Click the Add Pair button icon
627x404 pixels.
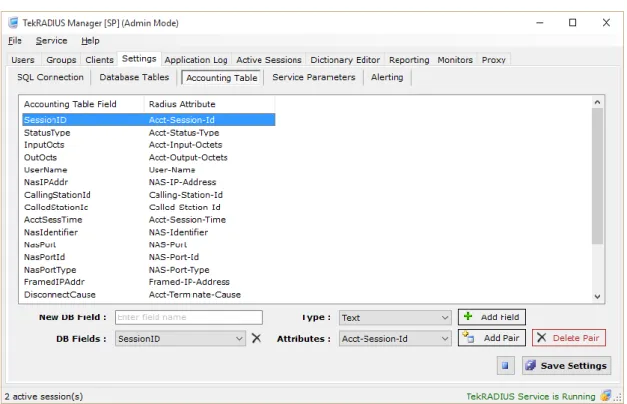point(468,337)
